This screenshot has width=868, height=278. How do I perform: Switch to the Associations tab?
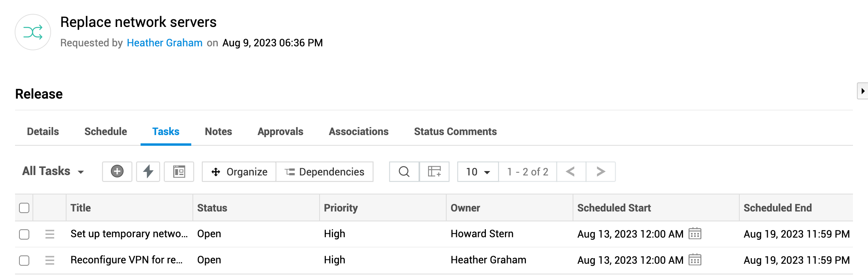point(359,131)
